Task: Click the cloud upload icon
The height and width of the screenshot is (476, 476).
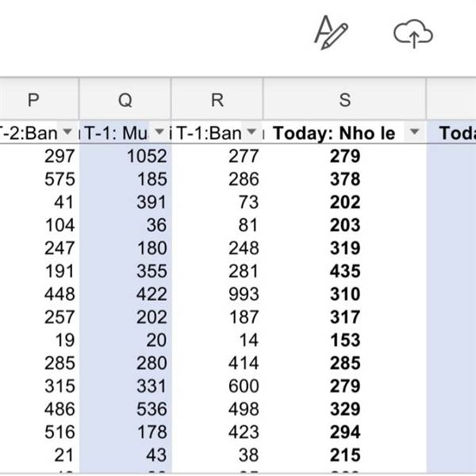Action: coord(413,33)
